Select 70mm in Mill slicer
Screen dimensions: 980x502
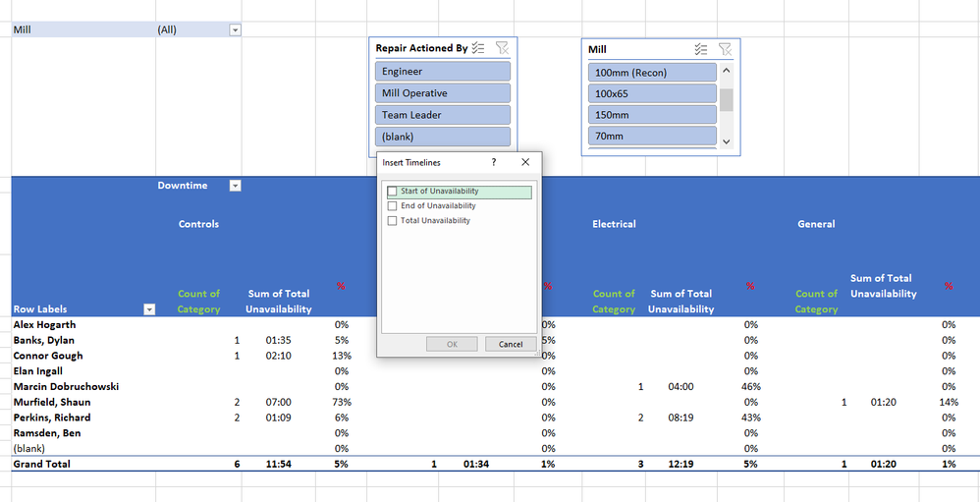point(652,136)
